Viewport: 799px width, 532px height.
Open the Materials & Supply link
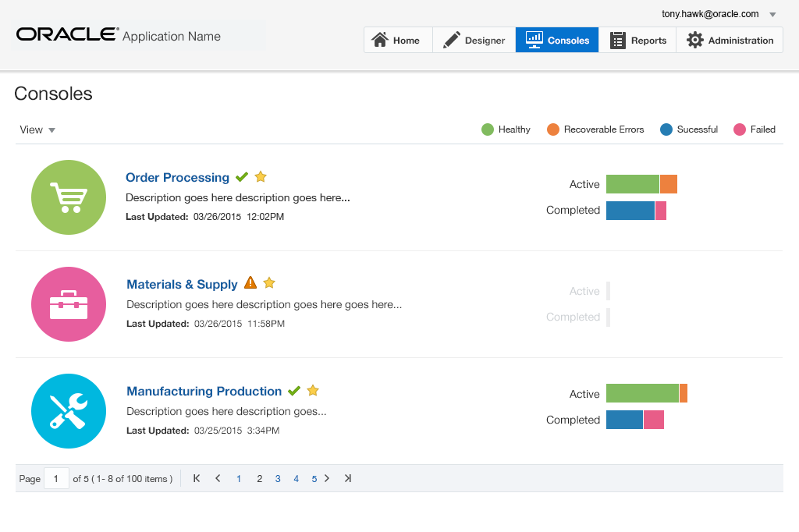pyautogui.click(x=182, y=285)
